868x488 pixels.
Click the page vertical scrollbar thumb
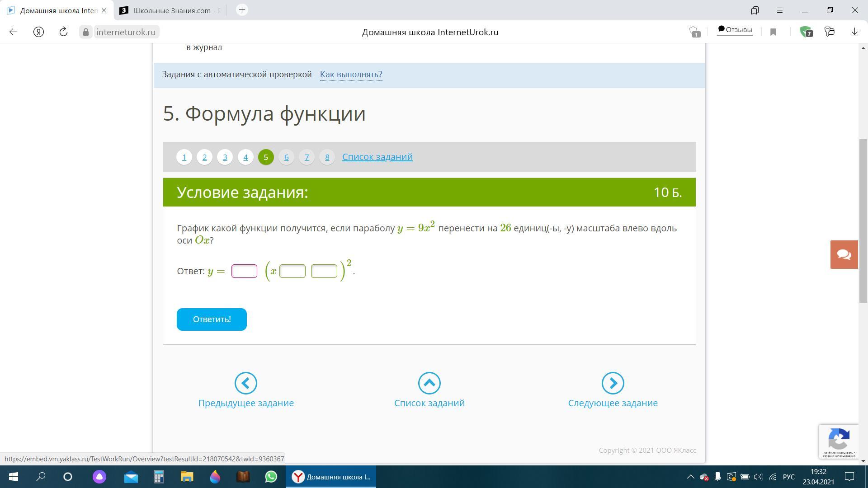[863, 221]
